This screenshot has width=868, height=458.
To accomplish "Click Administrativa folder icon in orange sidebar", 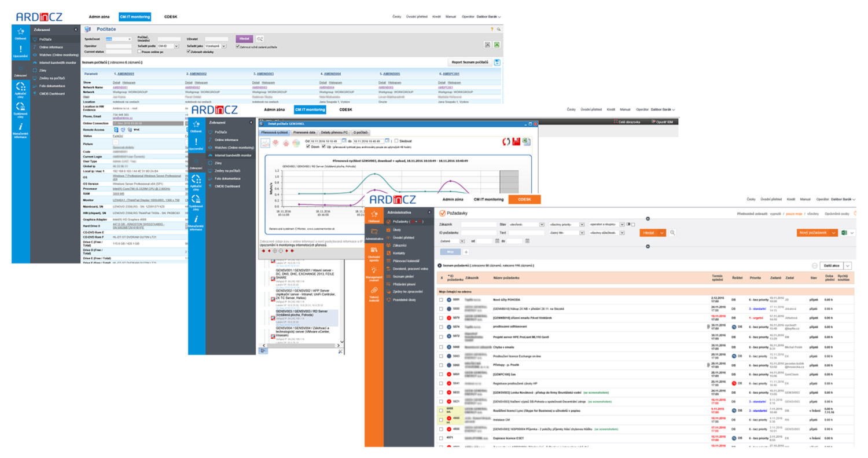I will point(374,232).
